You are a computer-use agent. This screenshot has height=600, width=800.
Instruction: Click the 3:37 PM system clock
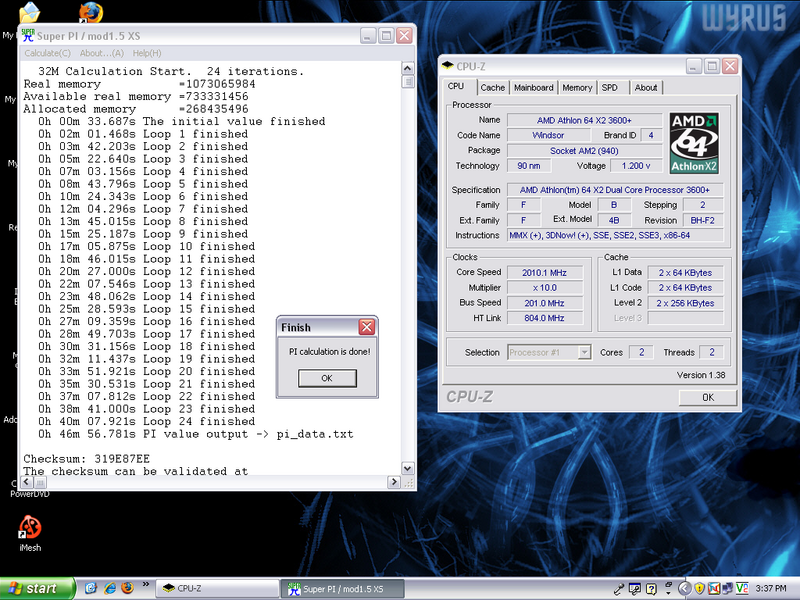[x=770, y=589]
